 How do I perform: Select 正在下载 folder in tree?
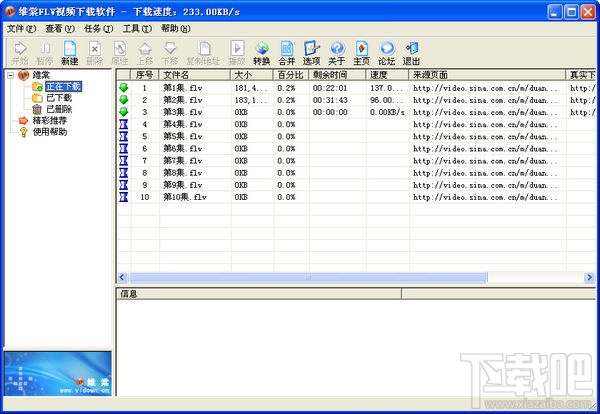point(64,87)
